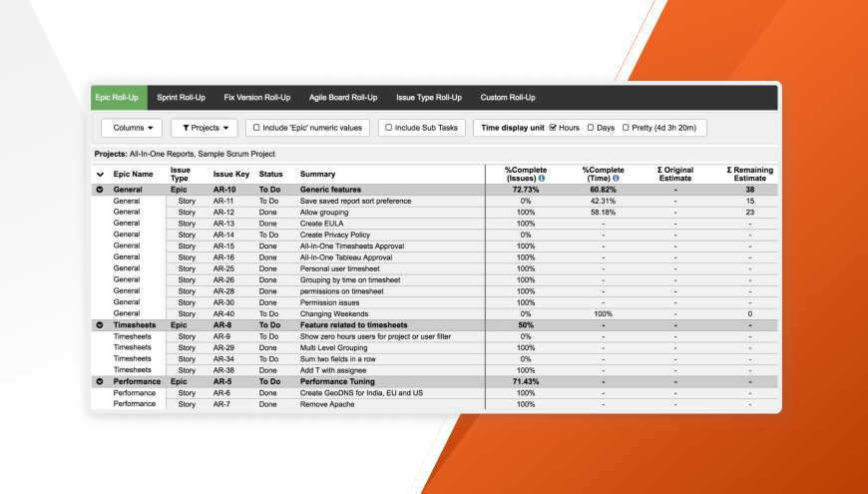Collapse the General epic row
Image resolution: width=868 pixels, height=494 pixels.
(100, 190)
